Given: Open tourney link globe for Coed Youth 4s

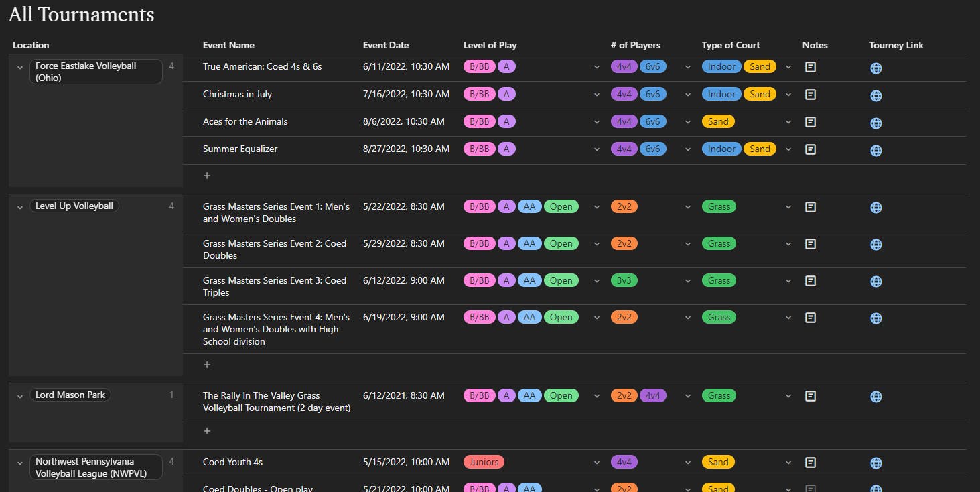Looking at the screenshot, I should click(876, 463).
